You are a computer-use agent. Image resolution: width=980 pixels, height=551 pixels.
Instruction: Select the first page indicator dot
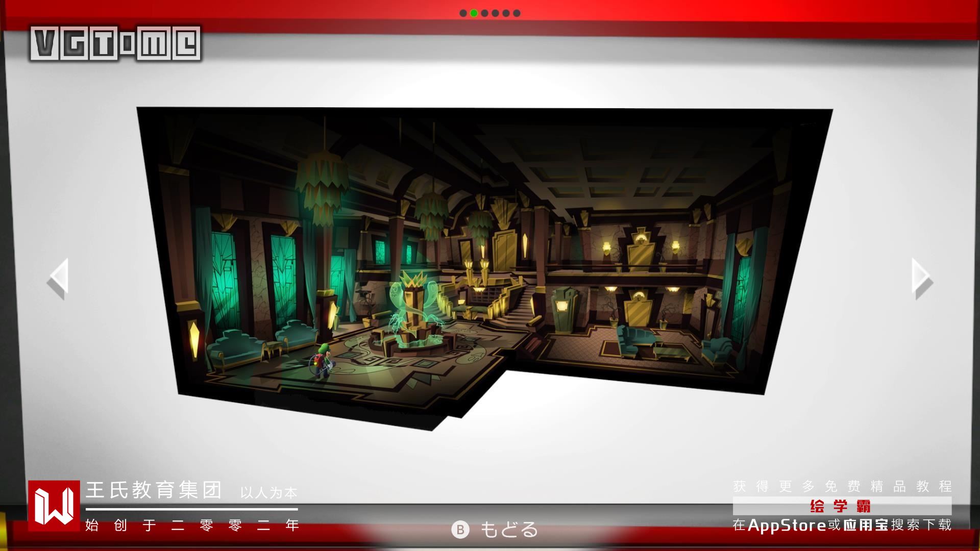[463, 13]
